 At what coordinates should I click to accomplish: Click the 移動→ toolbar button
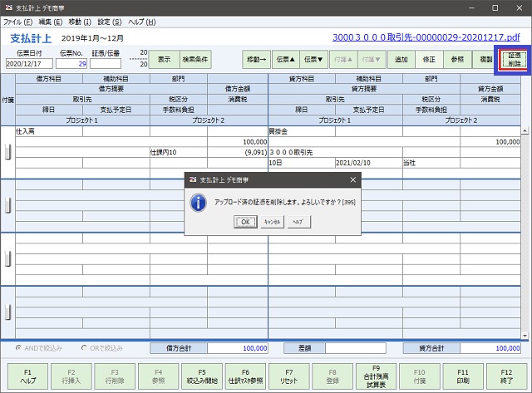256,59
